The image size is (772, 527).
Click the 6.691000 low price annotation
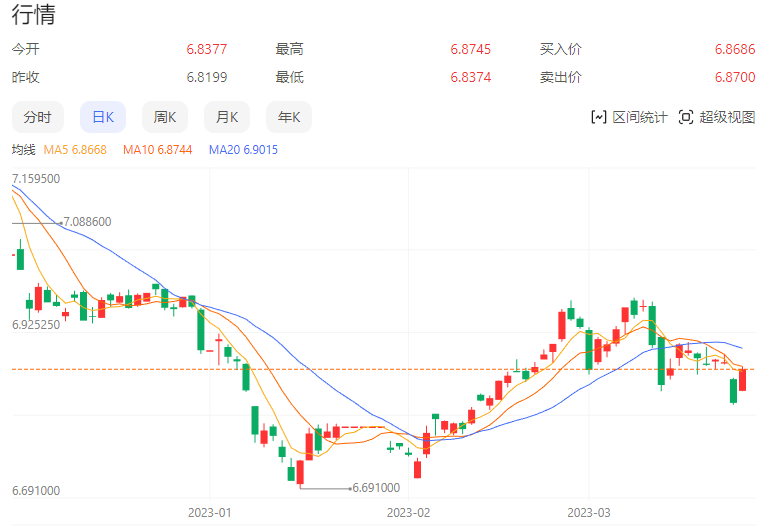(376, 488)
